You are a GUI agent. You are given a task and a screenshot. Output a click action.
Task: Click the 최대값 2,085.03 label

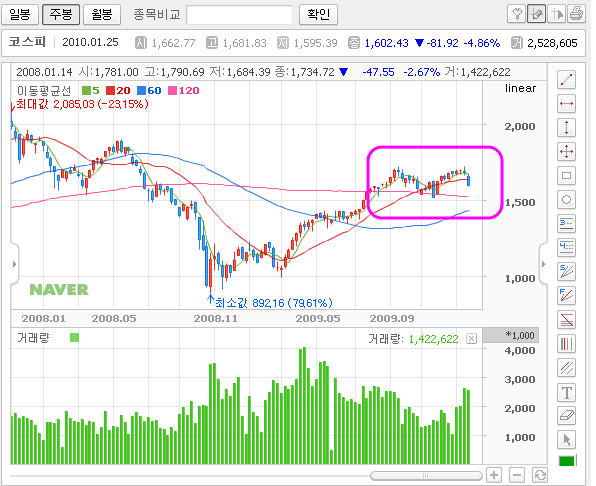click(82, 104)
